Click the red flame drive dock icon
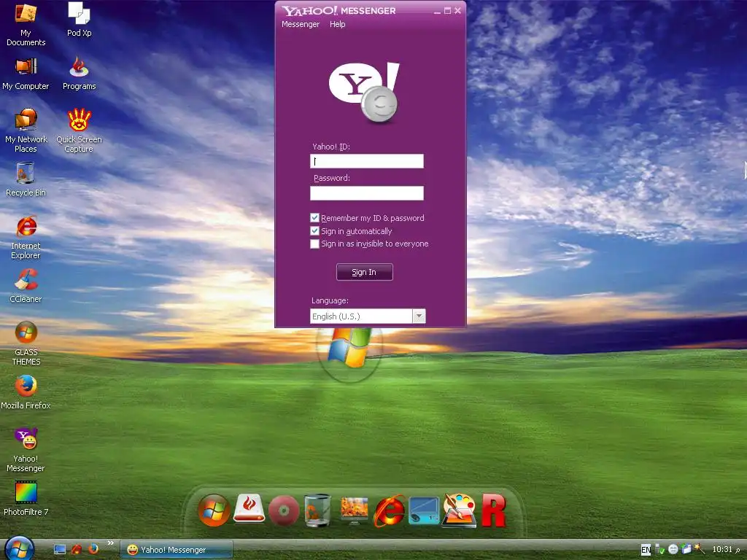This screenshot has height=560, width=747. [249, 508]
